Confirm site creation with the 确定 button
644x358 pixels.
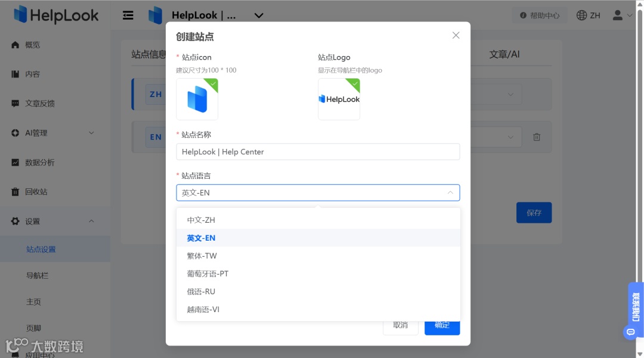click(442, 325)
